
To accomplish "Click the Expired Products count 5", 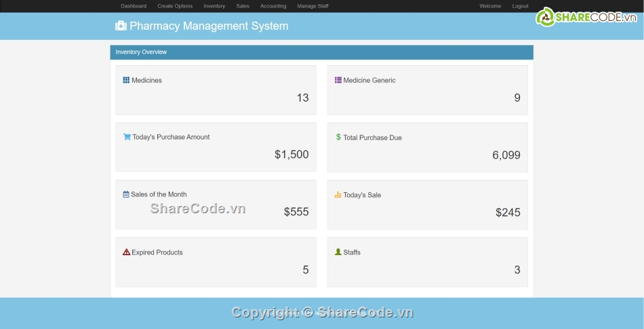I will tap(306, 270).
